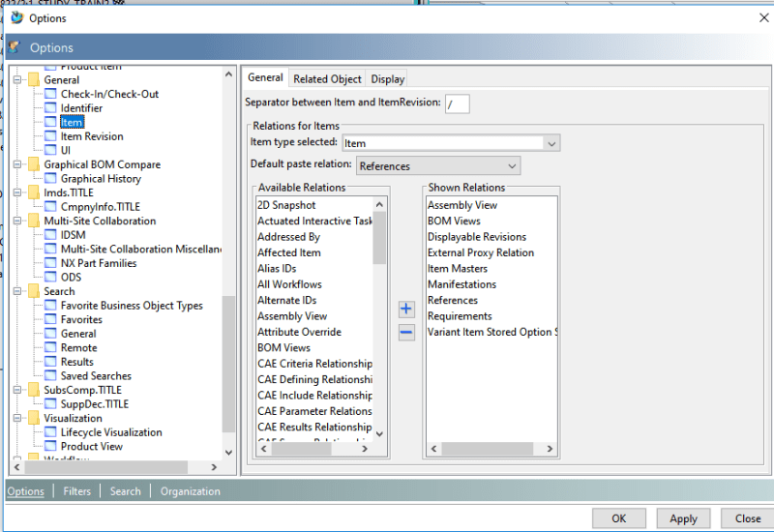Click the ODS page icon
The height and width of the screenshot is (532, 774).
[50, 277]
